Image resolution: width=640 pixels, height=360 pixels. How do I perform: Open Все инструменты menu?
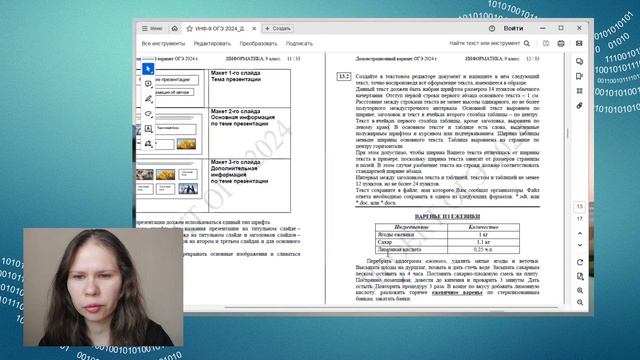163,43
